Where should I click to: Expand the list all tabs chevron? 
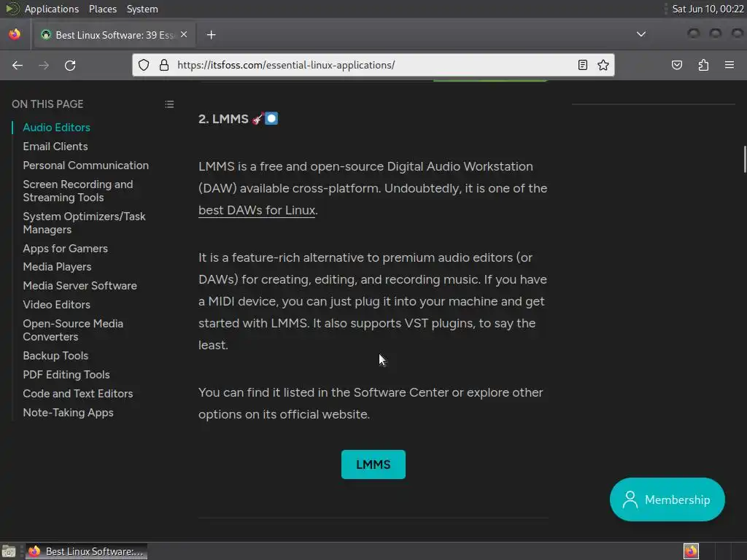pyautogui.click(x=641, y=34)
